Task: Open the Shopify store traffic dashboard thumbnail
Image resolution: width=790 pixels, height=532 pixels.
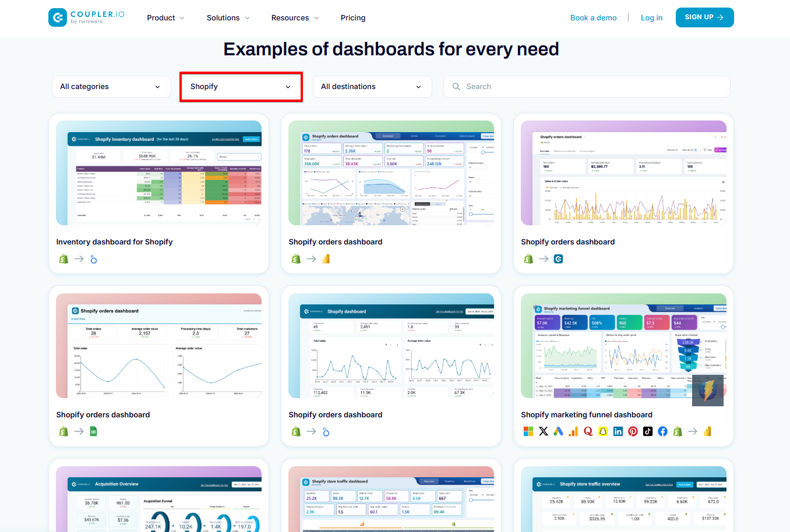Action: pyautogui.click(x=391, y=499)
